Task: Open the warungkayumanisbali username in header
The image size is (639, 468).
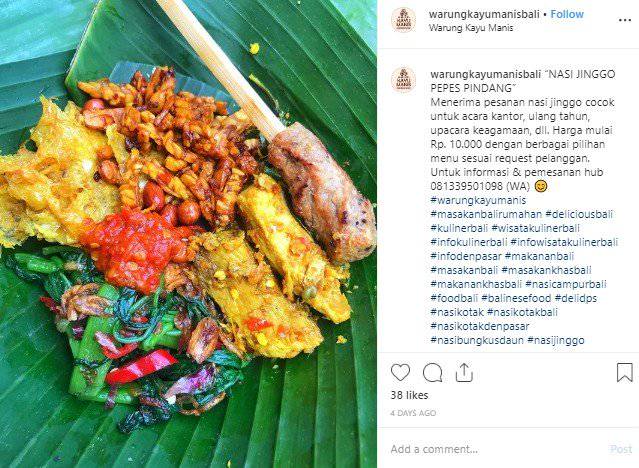Action: [484, 14]
